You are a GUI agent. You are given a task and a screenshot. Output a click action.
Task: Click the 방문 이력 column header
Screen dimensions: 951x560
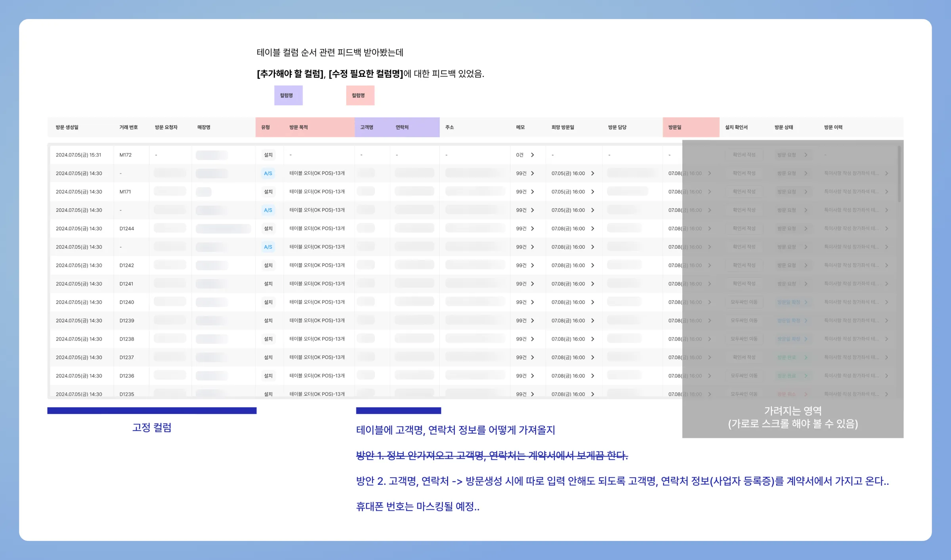pyautogui.click(x=833, y=127)
